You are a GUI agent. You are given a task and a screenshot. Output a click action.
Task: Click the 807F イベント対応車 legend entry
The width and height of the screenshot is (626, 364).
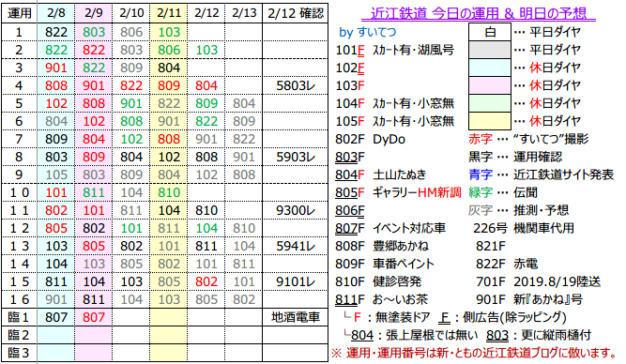(390, 228)
